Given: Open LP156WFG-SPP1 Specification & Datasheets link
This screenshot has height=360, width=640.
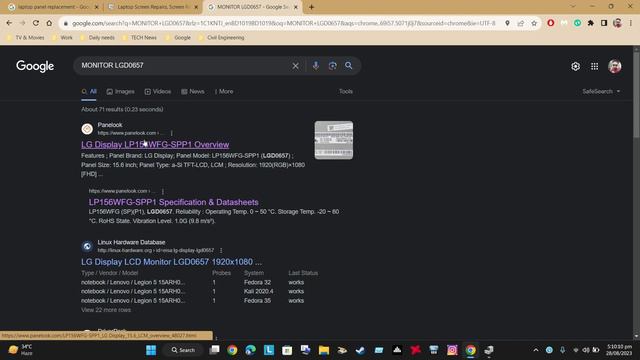Looking at the screenshot, I should click(173, 202).
